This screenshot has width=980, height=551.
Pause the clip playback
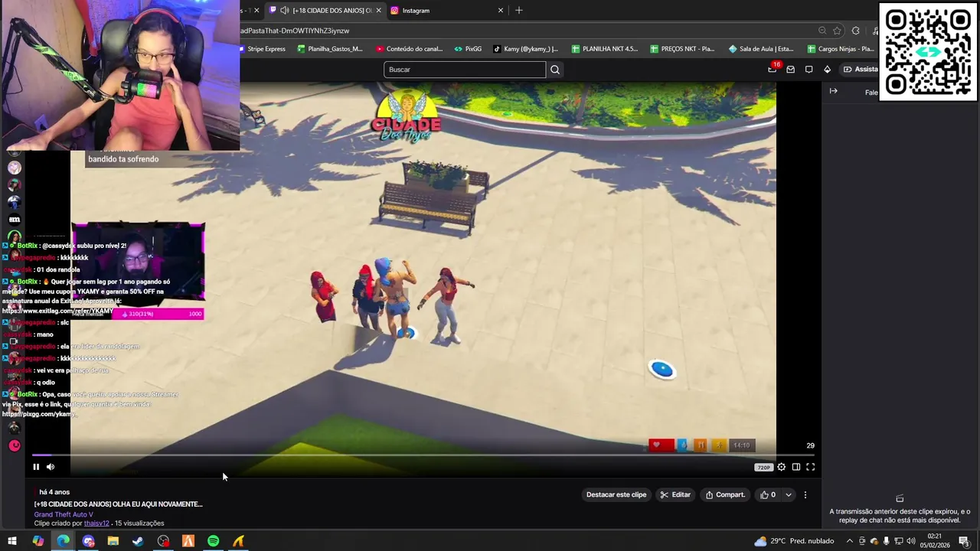[36, 467]
